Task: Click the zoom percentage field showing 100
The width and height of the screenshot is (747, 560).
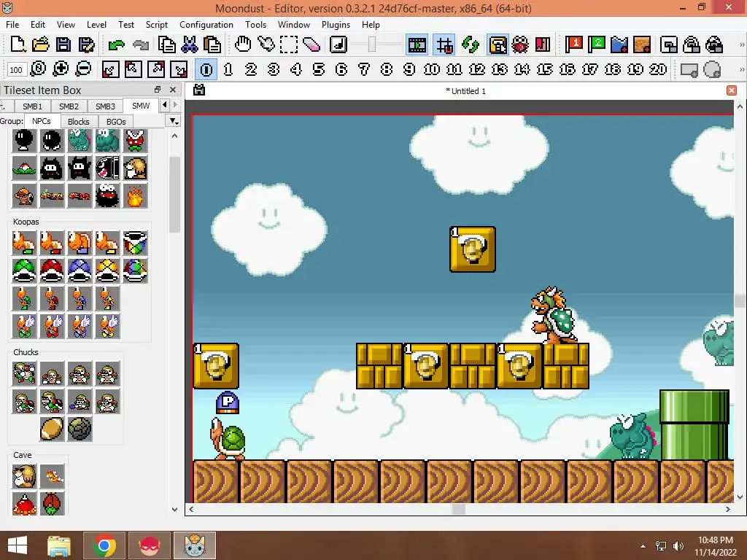Action: [x=16, y=70]
